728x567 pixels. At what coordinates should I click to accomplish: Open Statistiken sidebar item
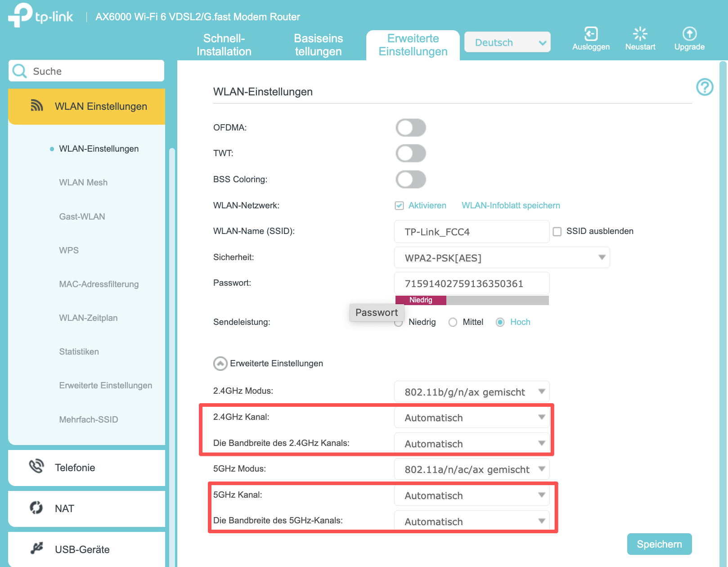pos(79,351)
